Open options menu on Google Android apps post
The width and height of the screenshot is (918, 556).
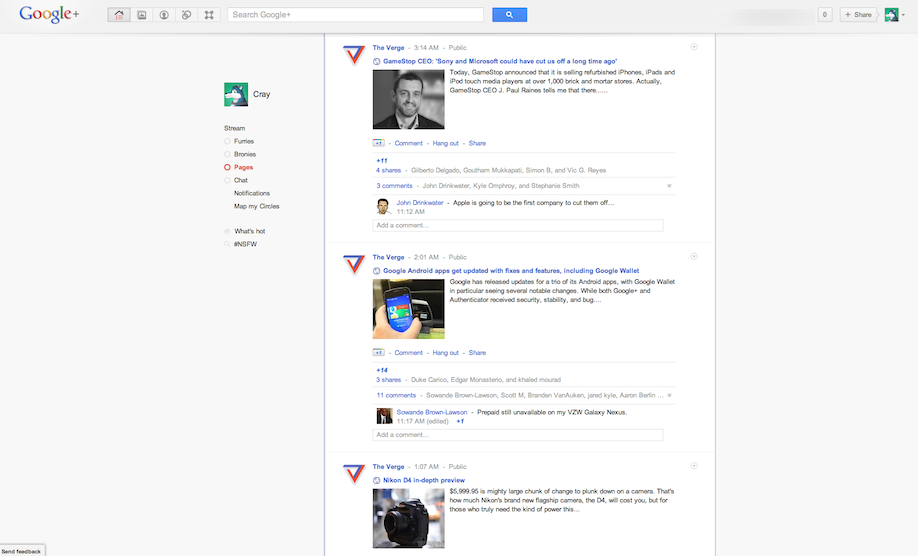[x=694, y=256]
